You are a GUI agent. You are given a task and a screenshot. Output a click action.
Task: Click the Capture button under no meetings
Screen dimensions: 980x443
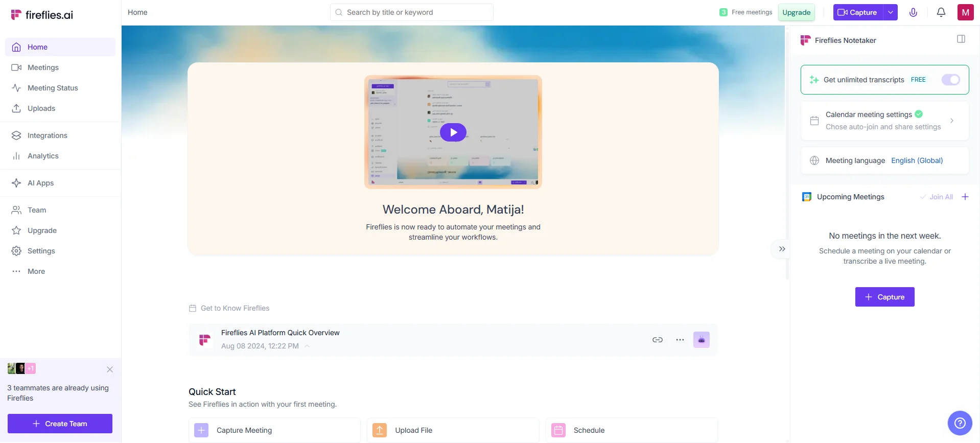point(885,297)
